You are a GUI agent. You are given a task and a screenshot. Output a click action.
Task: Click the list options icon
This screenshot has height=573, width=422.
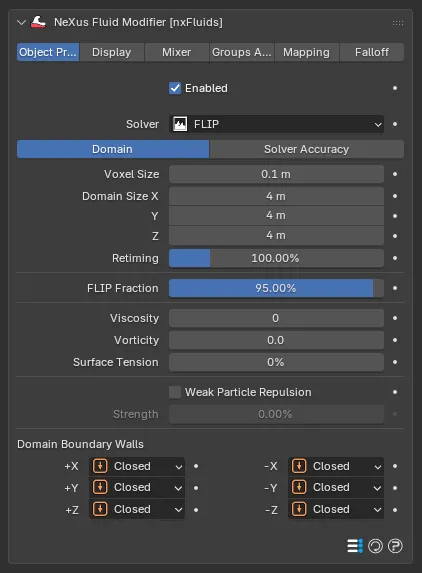[x=355, y=546]
